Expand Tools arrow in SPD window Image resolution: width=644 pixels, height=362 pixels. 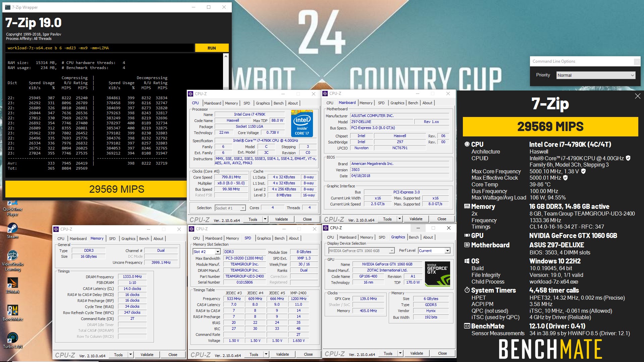point(266,354)
